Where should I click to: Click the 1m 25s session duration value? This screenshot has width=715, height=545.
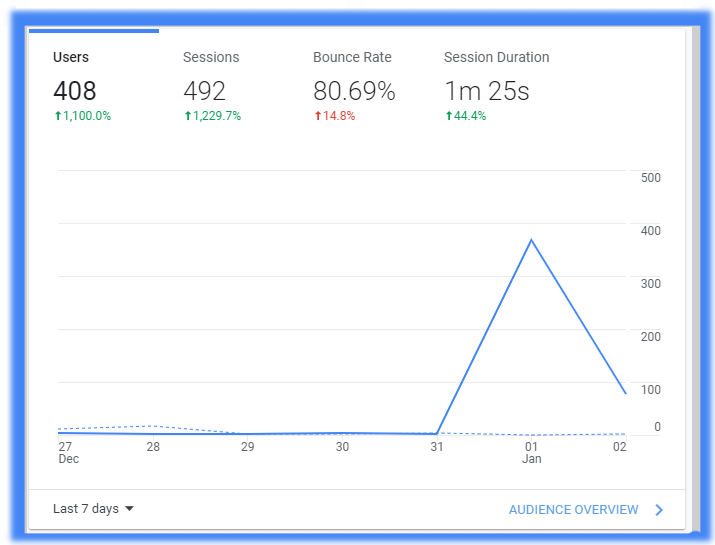(487, 91)
